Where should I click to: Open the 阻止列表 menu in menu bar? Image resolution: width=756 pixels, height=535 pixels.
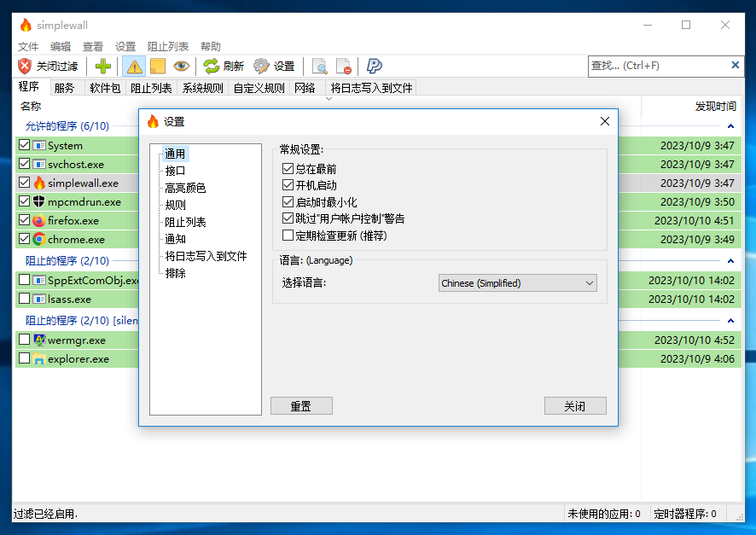point(168,47)
